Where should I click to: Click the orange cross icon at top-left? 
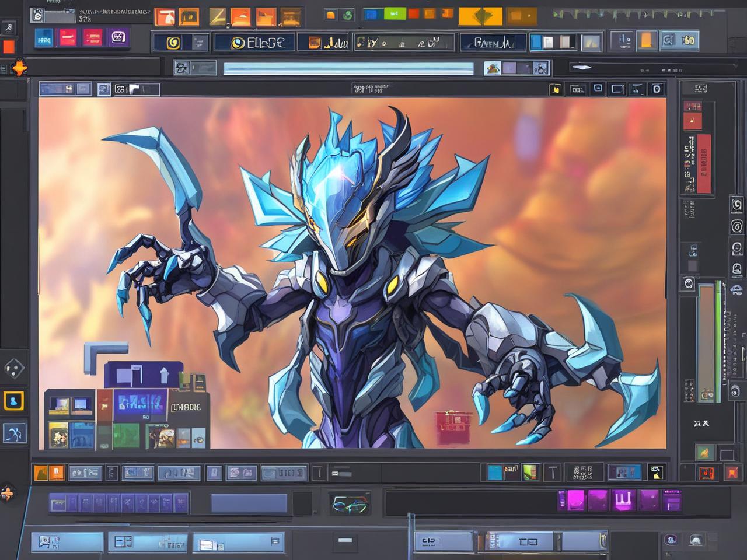[19, 68]
